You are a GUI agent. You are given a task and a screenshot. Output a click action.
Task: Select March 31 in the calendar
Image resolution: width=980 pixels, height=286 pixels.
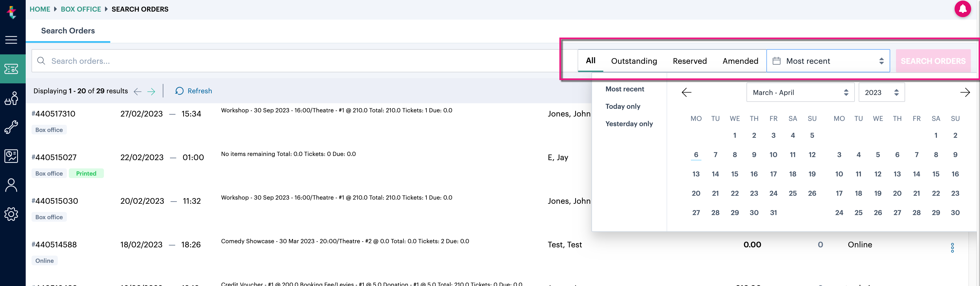click(x=773, y=213)
